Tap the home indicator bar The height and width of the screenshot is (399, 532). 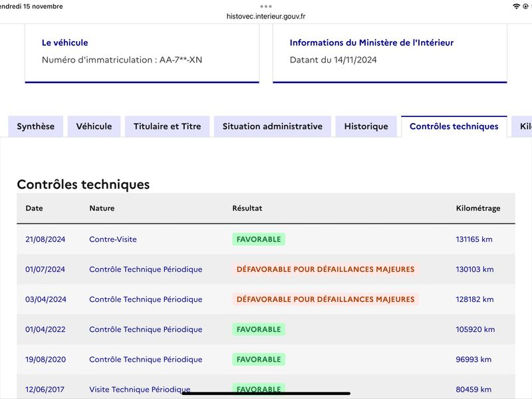(x=266, y=394)
